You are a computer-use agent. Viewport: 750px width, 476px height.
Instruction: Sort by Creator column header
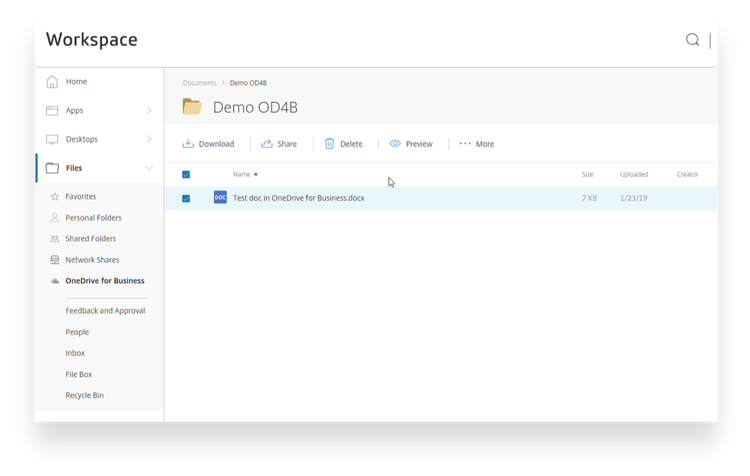[687, 174]
